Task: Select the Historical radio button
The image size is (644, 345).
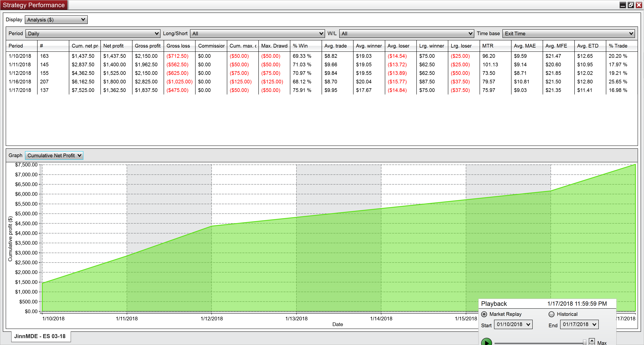Action: (551, 314)
